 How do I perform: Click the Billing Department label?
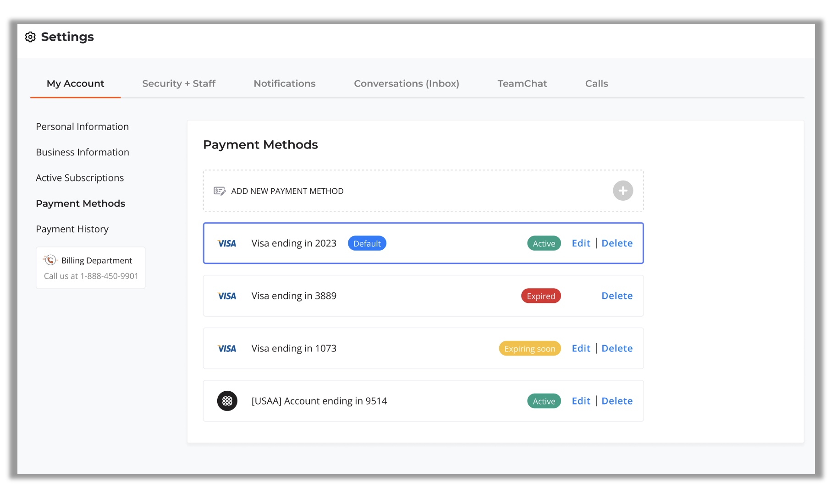coord(97,260)
